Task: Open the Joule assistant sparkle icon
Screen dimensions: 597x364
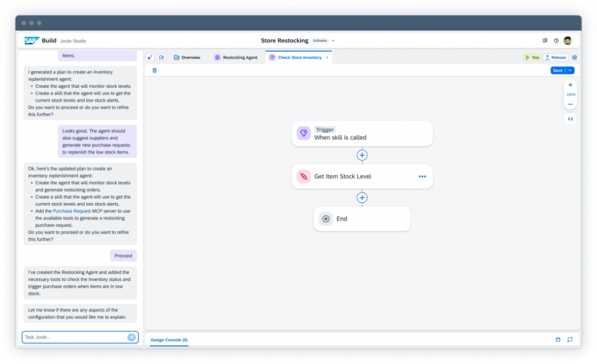Action: tap(149, 57)
